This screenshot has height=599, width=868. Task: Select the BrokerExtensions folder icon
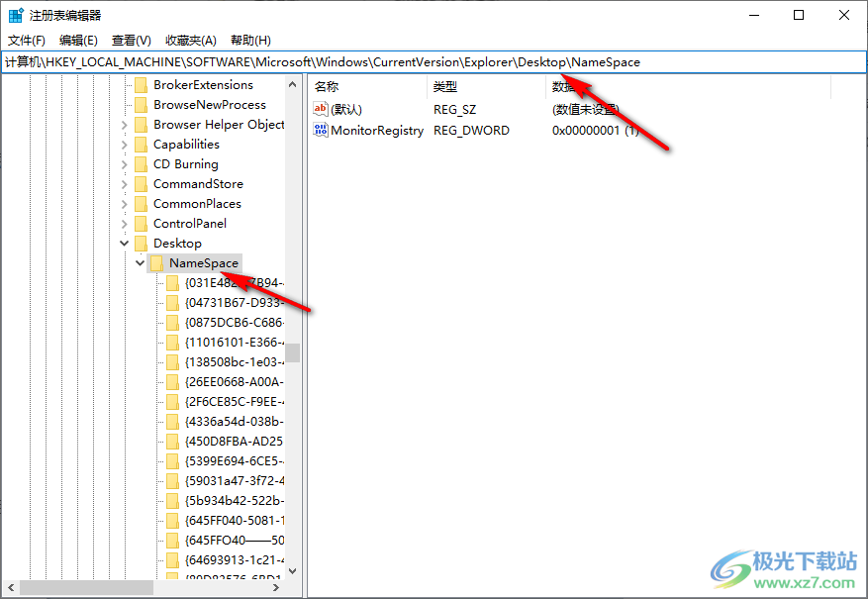coord(142,85)
